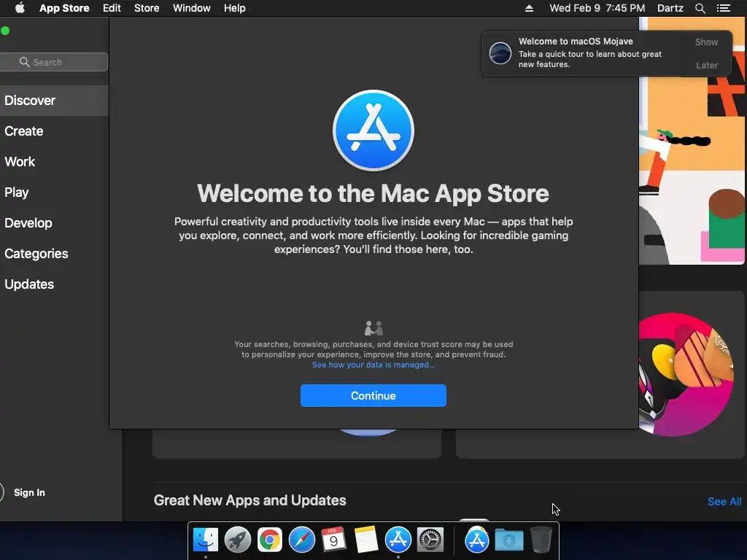
Task: Select Discover in the sidebar
Action: [x=54, y=101]
